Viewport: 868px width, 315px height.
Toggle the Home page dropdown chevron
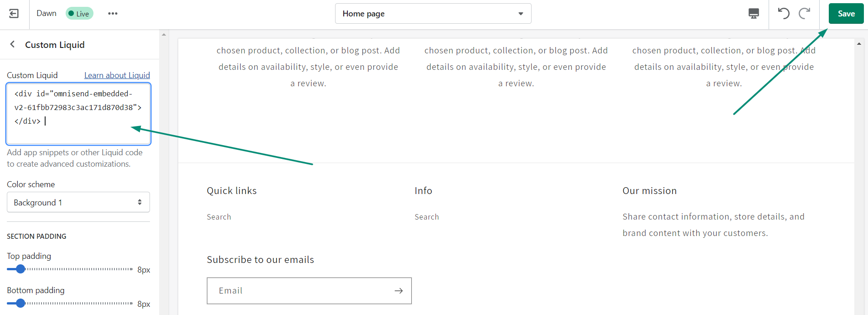click(521, 13)
